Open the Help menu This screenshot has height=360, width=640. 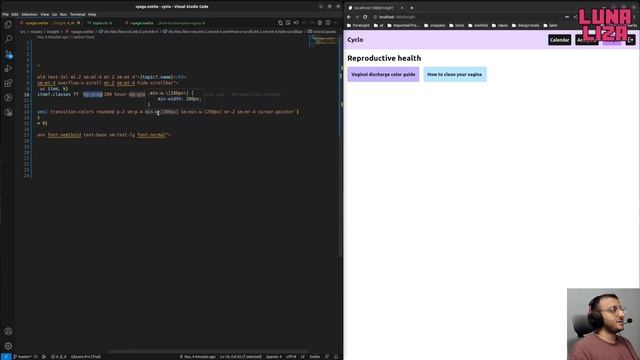point(92,14)
